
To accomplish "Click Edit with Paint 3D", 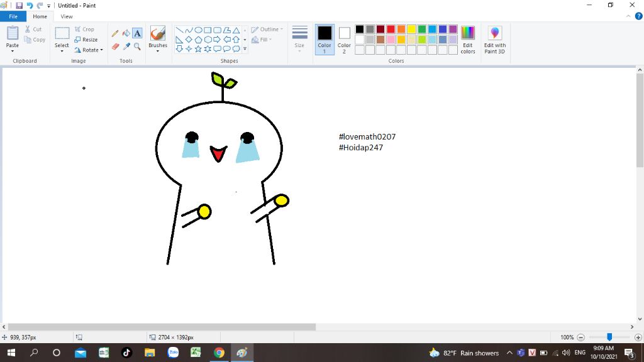I will pyautogui.click(x=494, y=40).
